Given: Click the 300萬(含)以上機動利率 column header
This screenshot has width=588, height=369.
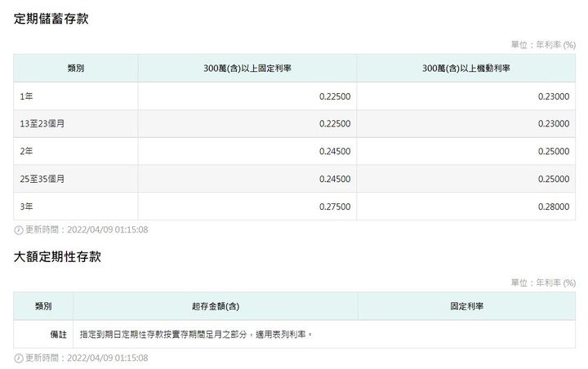Looking at the screenshot, I should pyautogui.click(x=466, y=69).
